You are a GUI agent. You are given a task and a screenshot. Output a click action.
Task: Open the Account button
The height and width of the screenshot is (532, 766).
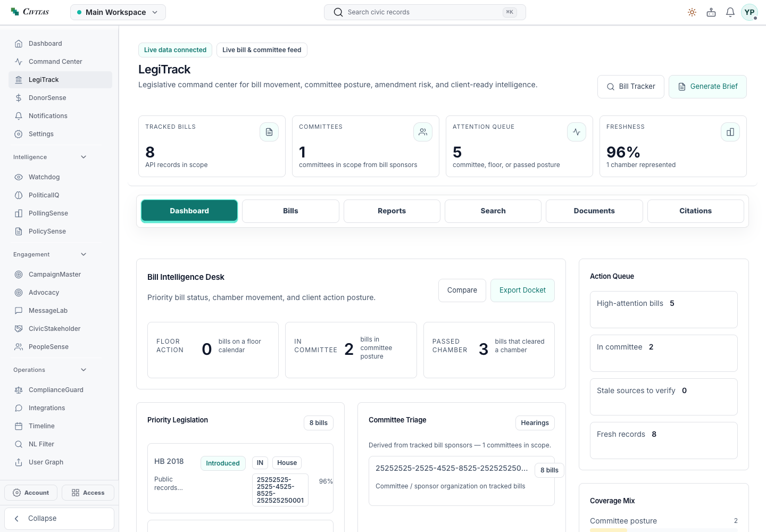coord(31,493)
